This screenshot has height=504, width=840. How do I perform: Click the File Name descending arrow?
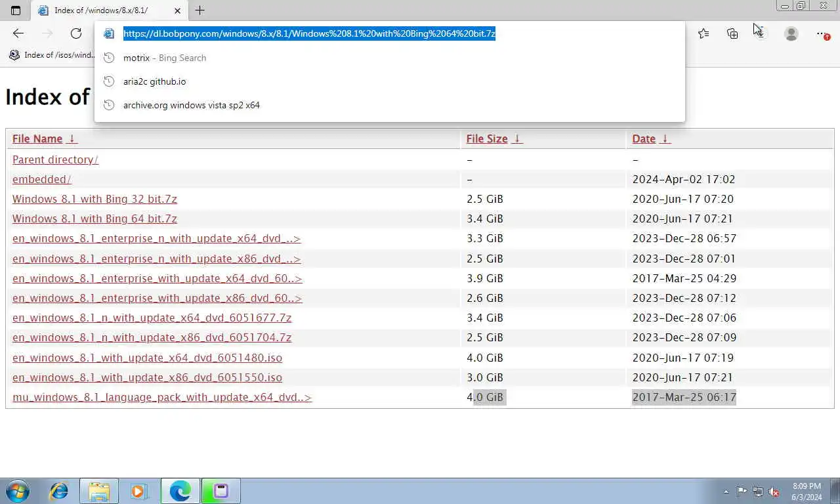pyautogui.click(x=72, y=138)
